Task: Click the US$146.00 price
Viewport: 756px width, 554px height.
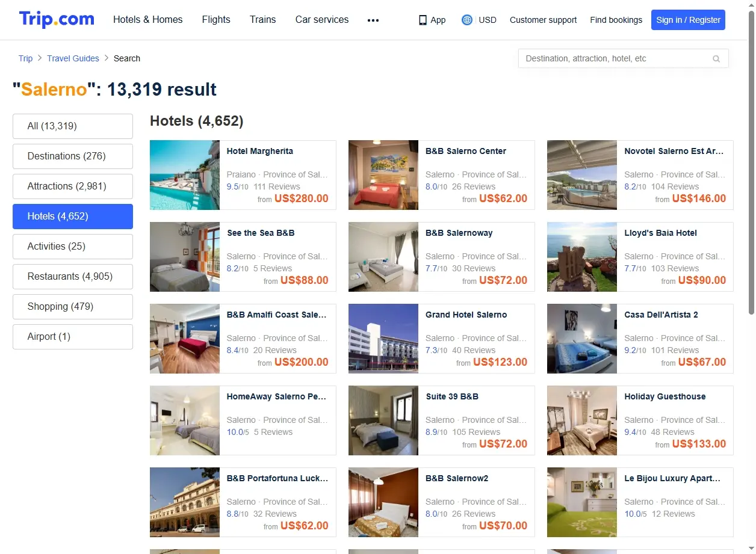Action: [699, 199]
